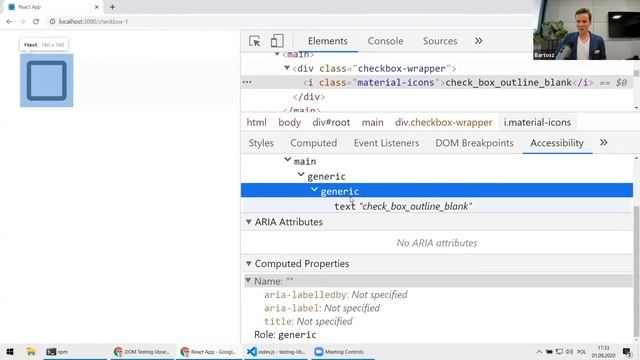Open the Computed pane
Screen dimensions: 640x360
(313, 143)
